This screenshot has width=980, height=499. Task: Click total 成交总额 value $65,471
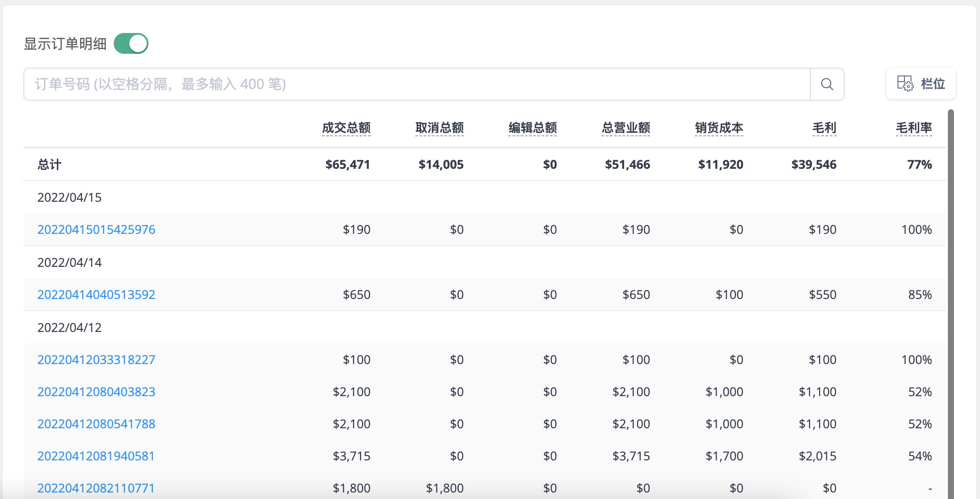click(348, 164)
